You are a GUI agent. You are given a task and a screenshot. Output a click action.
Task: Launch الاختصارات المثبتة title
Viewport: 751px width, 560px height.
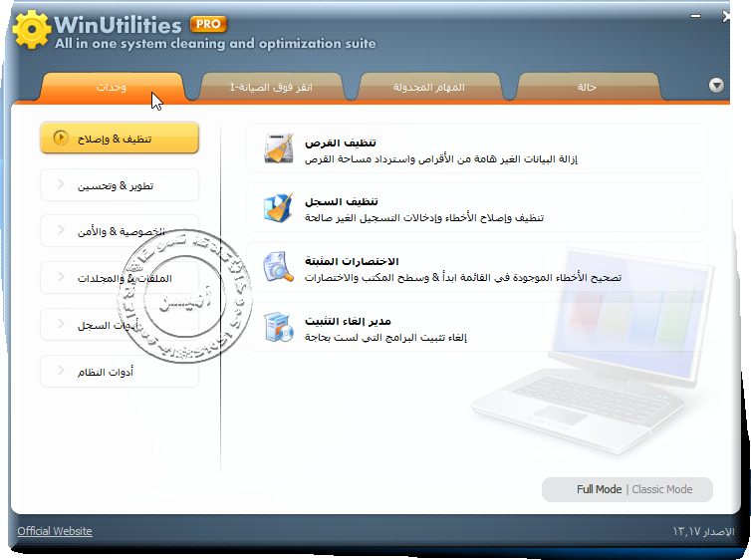[x=352, y=261]
